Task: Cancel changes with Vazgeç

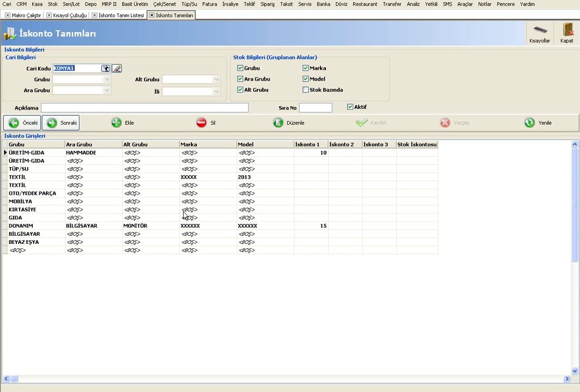Action: tap(455, 122)
